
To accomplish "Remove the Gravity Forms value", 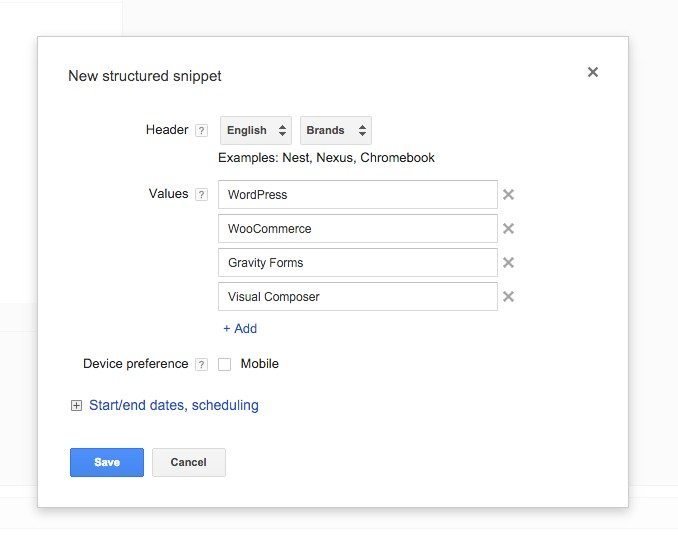I will pos(508,262).
